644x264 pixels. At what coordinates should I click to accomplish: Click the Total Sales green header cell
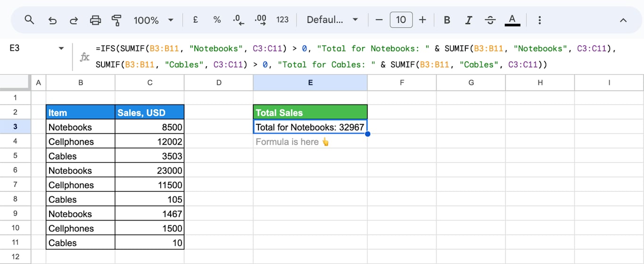pos(310,112)
